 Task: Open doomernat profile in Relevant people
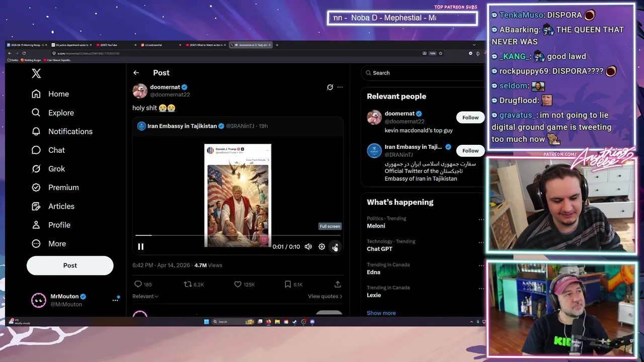pos(400,114)
